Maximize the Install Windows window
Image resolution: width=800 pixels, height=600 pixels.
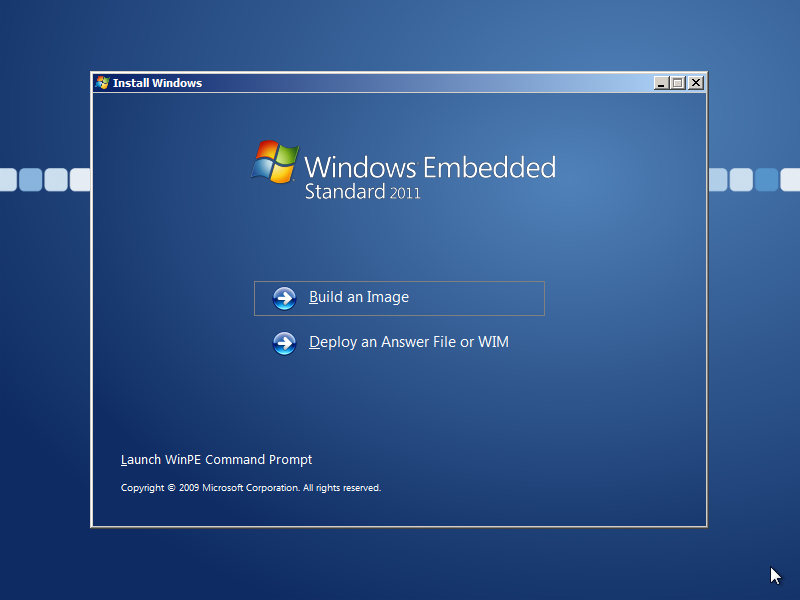pos(678,83)
